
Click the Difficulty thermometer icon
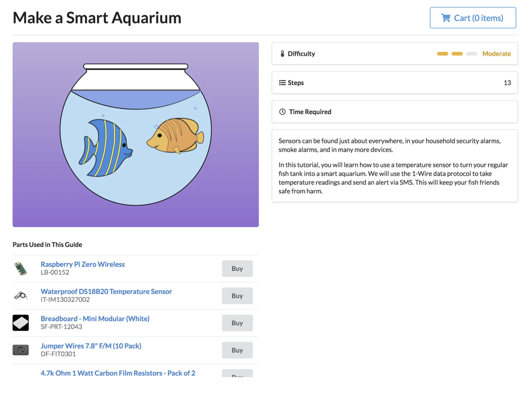[x=282, y=54]
